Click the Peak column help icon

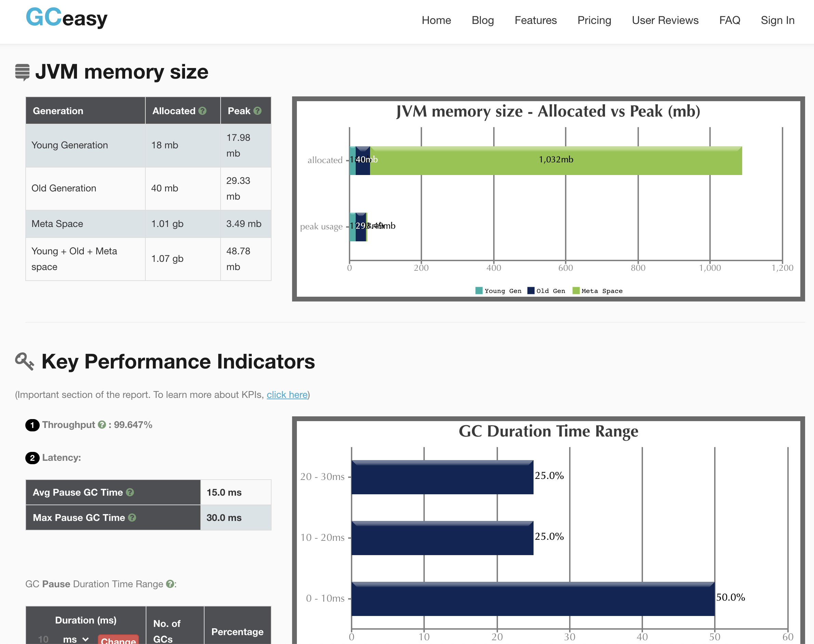point(258,111)
